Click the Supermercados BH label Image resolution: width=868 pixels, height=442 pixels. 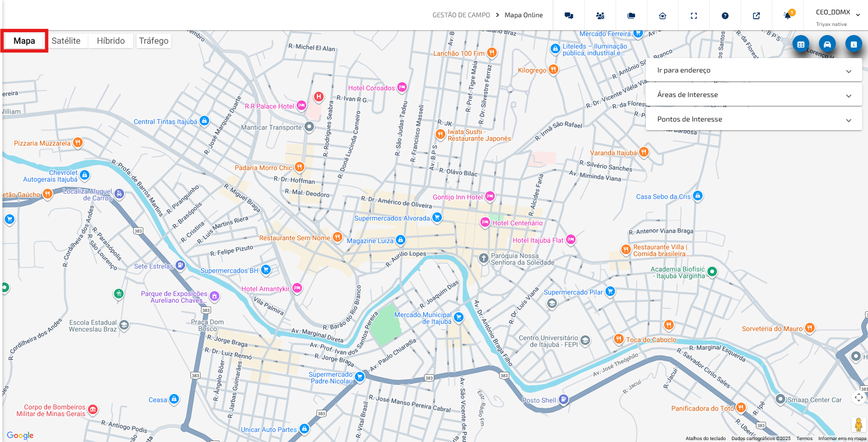(229, 270)
